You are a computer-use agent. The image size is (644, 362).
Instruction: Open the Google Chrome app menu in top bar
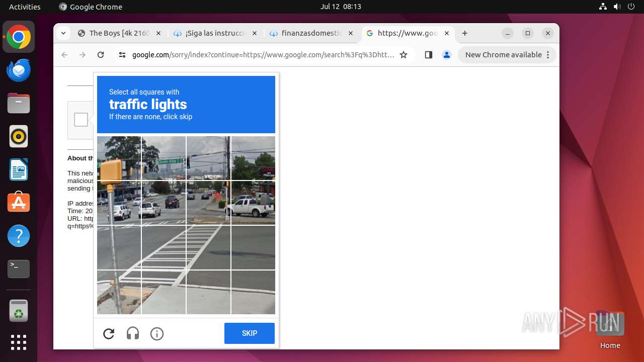coord(91,7)
